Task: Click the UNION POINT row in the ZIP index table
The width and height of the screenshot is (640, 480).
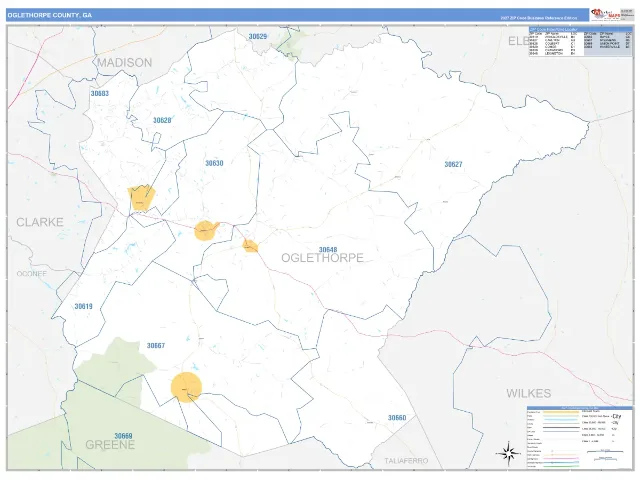Action: click(608, 43)
